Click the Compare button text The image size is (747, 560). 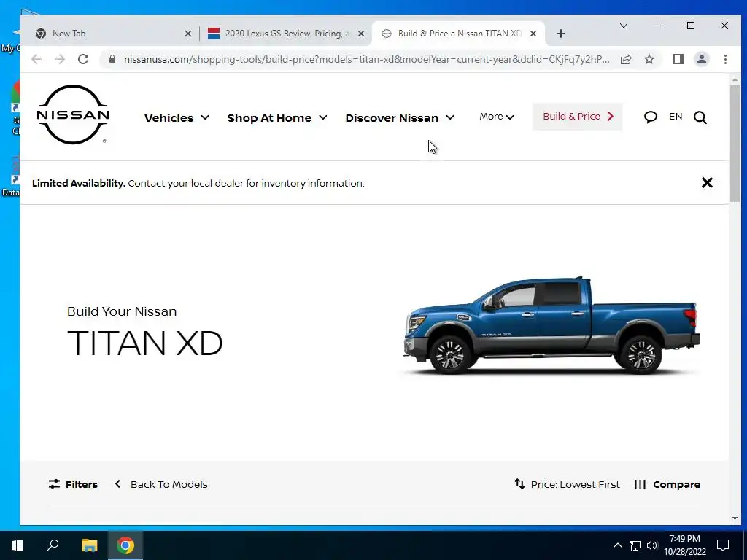click(x=676, y=484)
